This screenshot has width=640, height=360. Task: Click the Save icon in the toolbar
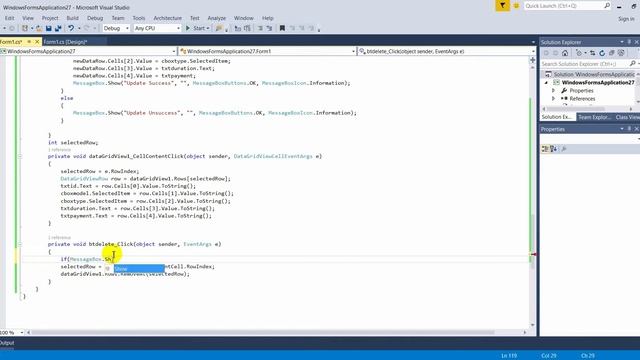(x=49, y=28)
